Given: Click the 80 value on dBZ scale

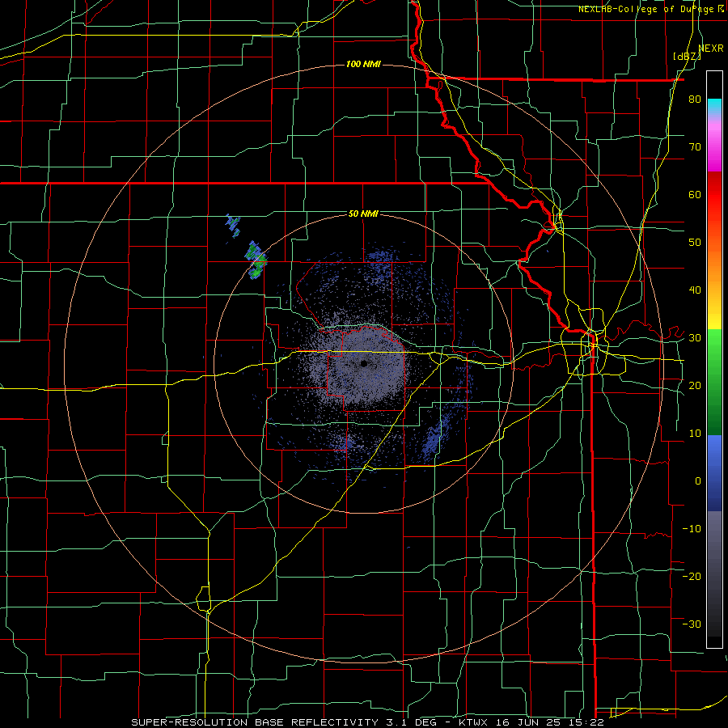Looking at the screenshot, I should pos(695,99).
